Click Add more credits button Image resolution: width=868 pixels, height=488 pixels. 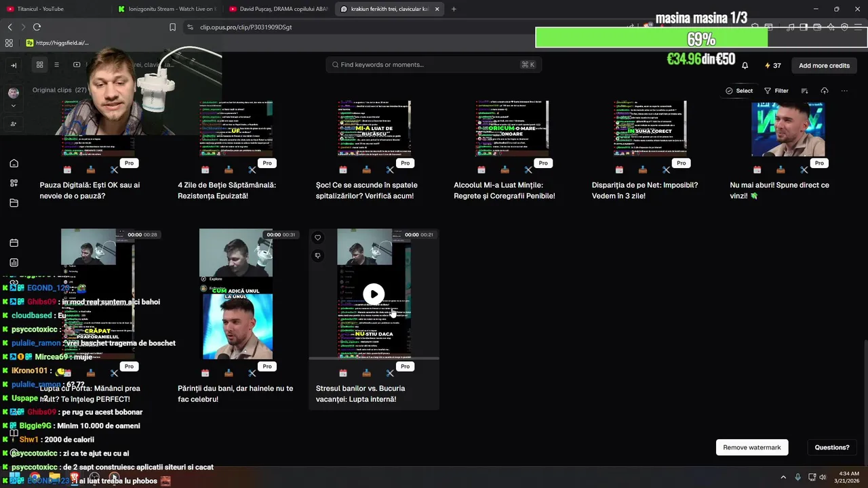[x=824, y=66]
